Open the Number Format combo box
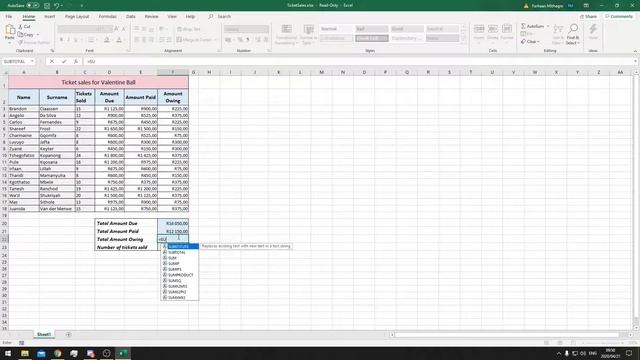 246,29
